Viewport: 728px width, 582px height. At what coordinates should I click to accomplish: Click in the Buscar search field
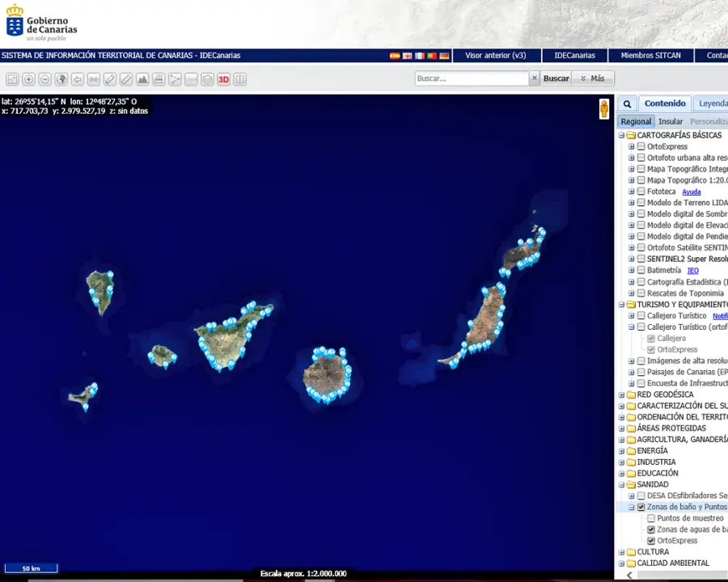pyautogui.click(x=472, y=78)
